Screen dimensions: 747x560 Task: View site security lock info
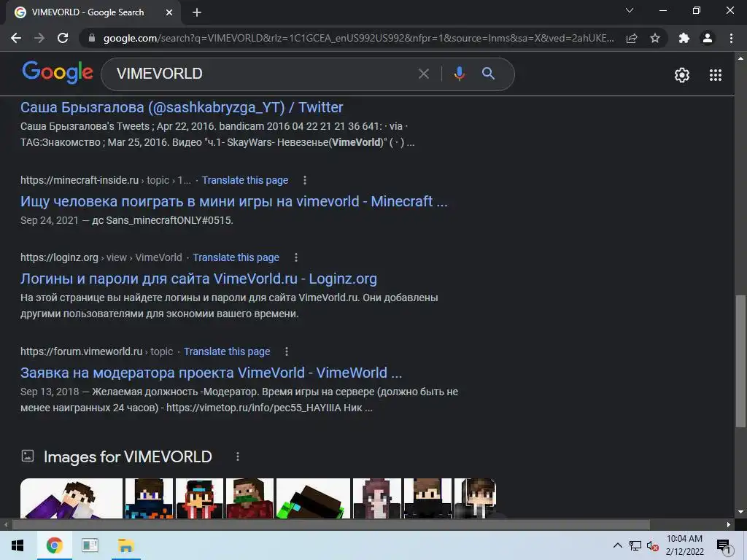coord(92,38)
